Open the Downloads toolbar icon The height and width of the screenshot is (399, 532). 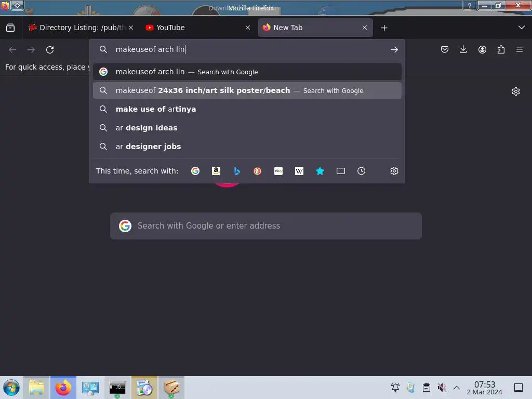pos(463,50)
